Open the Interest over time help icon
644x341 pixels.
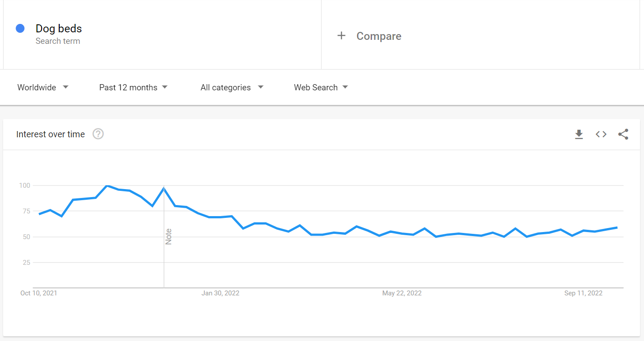[x=98, y=134]
